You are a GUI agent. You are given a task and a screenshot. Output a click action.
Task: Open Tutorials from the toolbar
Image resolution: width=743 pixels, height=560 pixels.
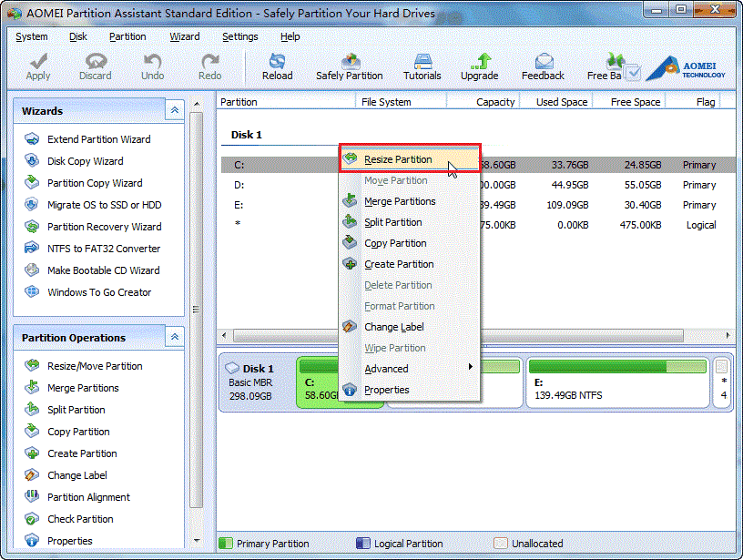tap(422, 66)
